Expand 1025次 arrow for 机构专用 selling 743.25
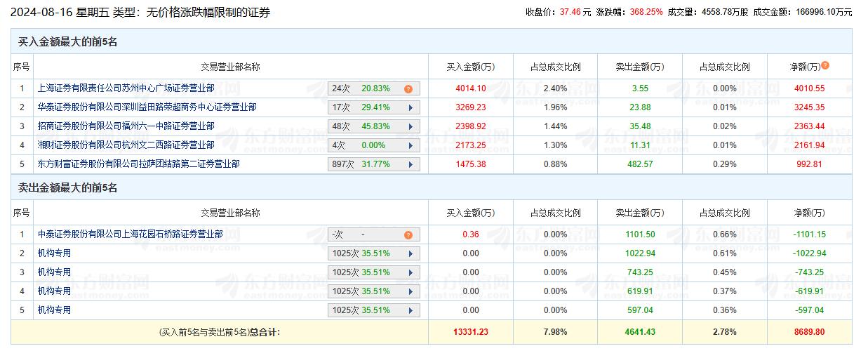Image resolution: width=868 pixels, height=351 pixels. tap(409, 272)
